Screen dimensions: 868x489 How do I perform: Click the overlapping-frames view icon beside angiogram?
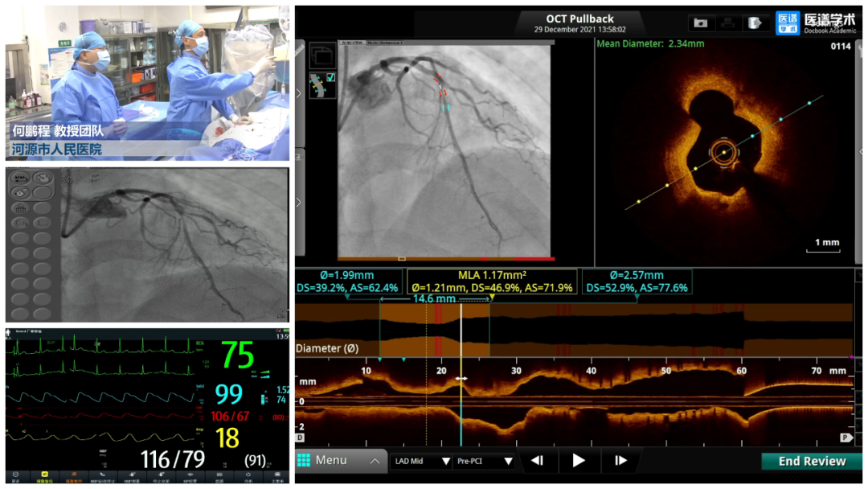[321, 56]
